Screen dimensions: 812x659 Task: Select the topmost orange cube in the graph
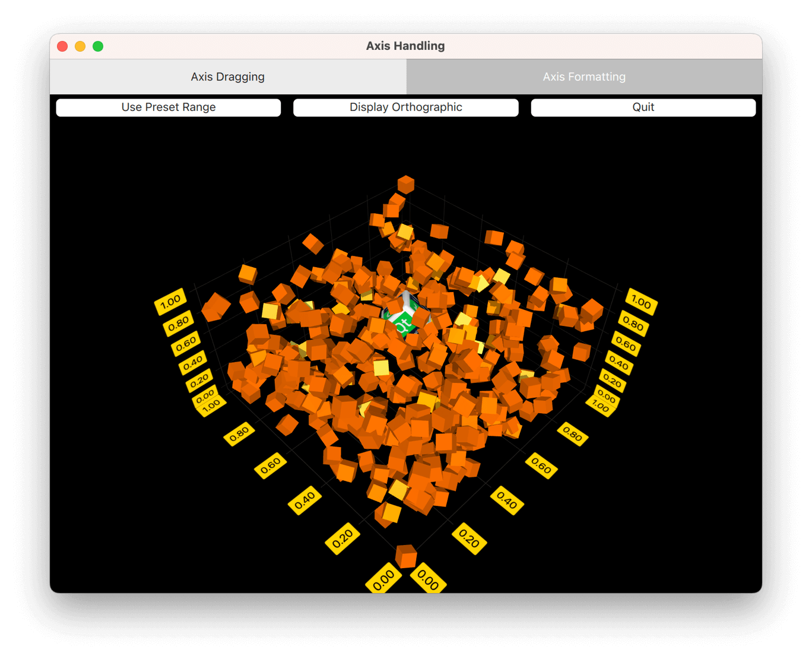coord(406,184)
